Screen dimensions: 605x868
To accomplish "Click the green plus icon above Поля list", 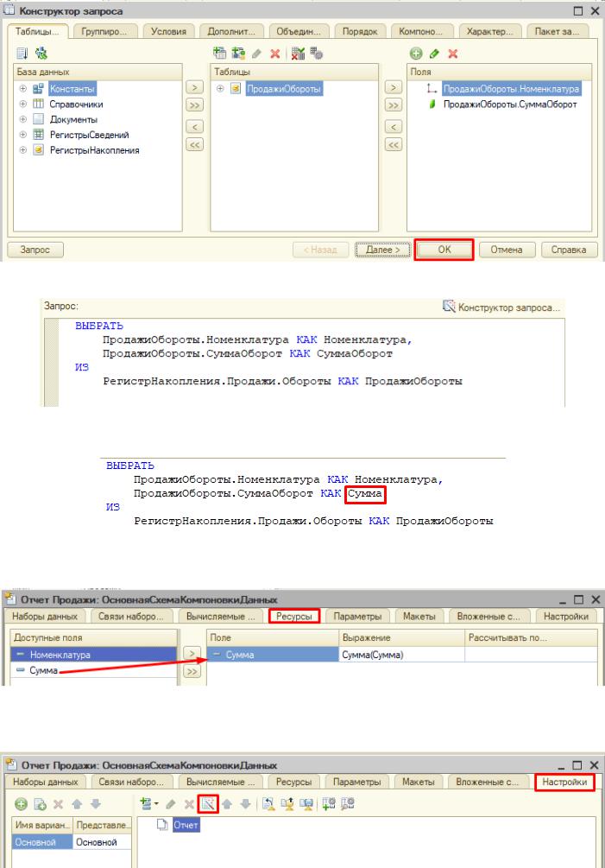I will point(416,54).
